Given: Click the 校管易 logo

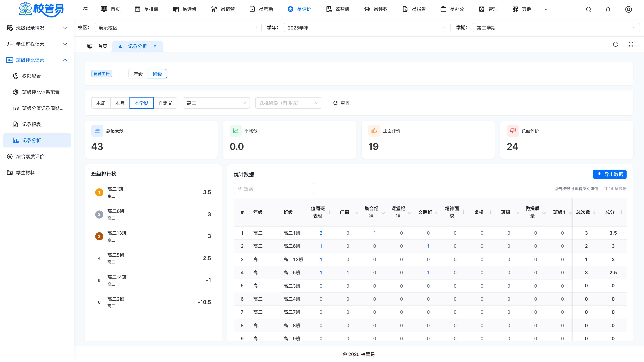Looking at the screenshot, I should tap(41, 9).
